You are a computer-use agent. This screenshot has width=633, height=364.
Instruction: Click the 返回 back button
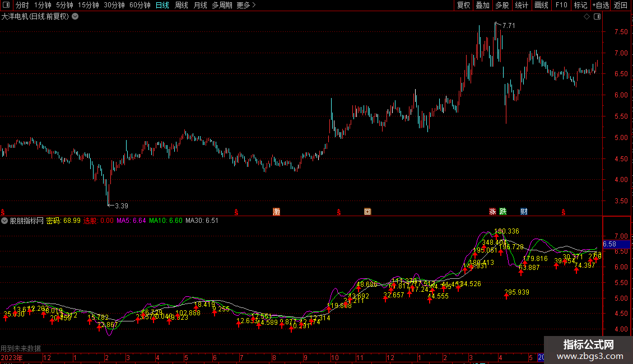pos(621,5)
